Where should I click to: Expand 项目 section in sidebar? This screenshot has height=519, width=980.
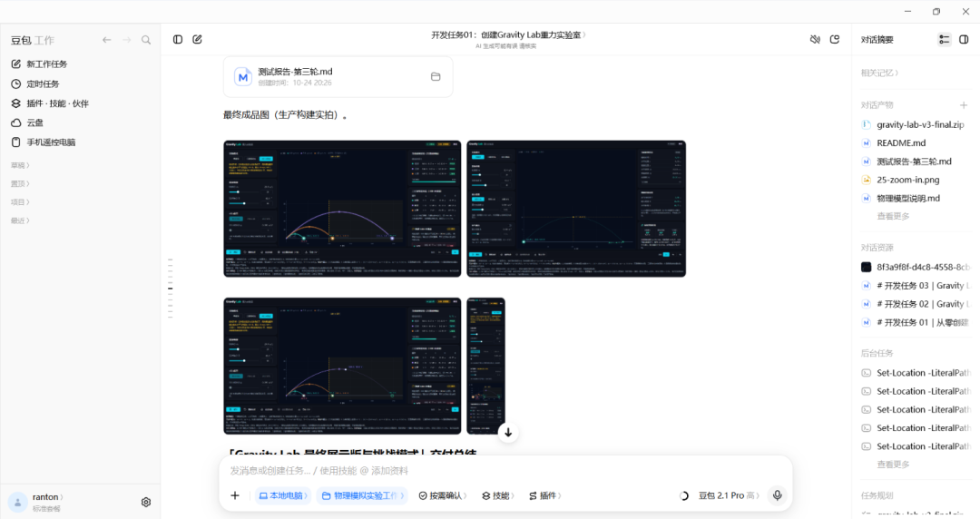tap(20, 202)
